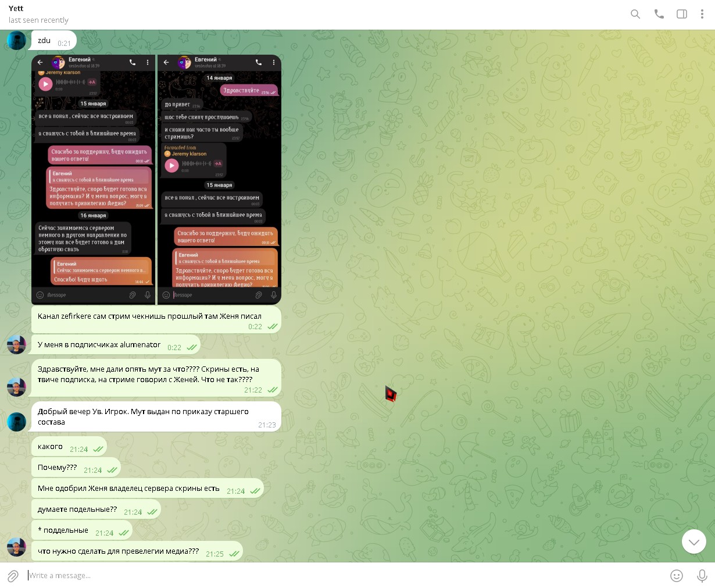The width and height of the screenshot is (715, 588).
Task: Click the paperclip attach file icon
Action: 13,576
